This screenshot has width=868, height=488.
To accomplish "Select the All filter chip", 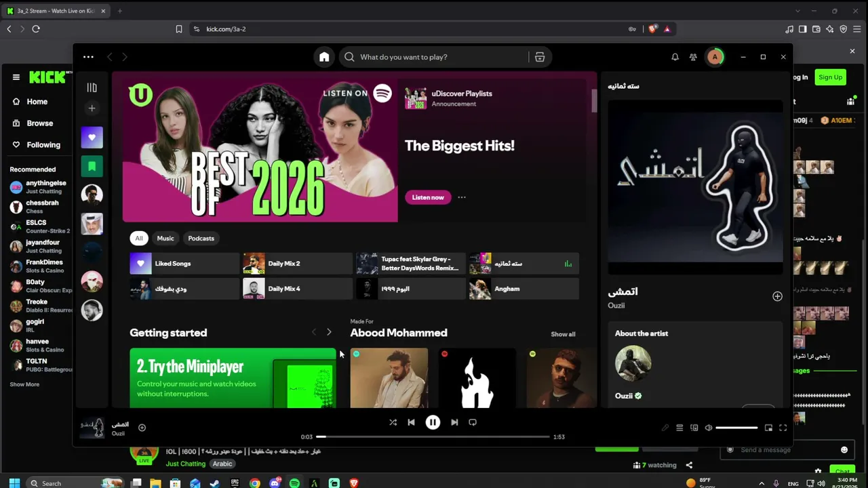I will pyautogui.click(x=139, y=238).
